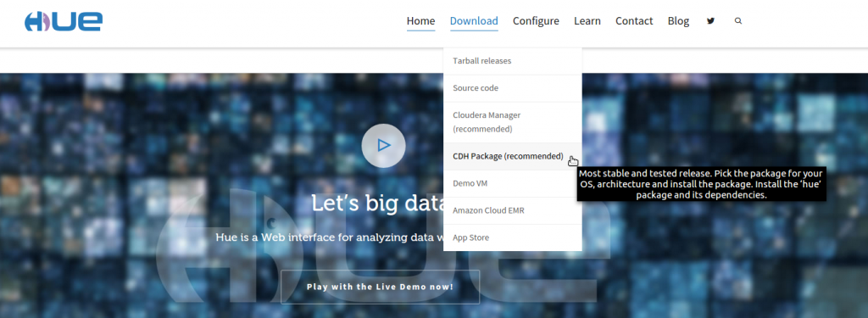Click the Hue logo in the header
This screenshot has height=318, width=868.
[x=64, y=21]
